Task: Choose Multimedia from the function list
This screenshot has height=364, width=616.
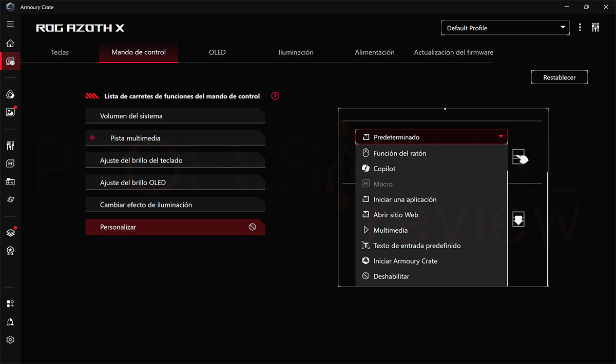Action: (x=431, y=230)
